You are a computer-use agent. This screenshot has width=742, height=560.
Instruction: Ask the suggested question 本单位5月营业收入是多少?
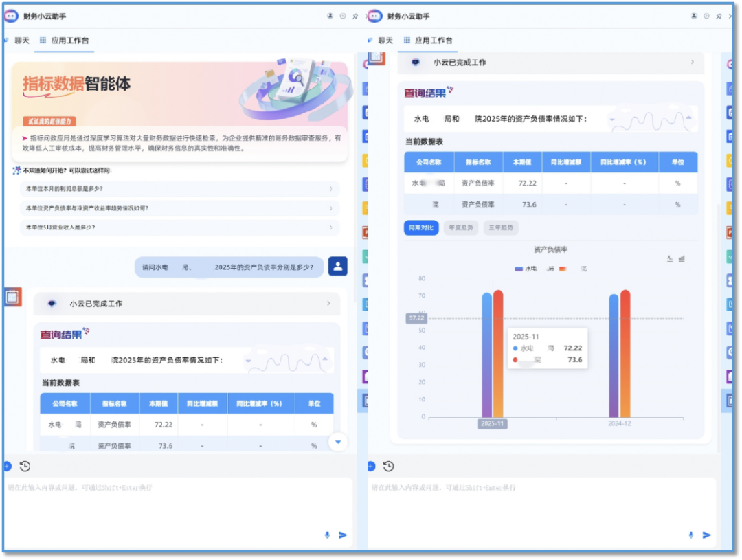tap(179, 227)
